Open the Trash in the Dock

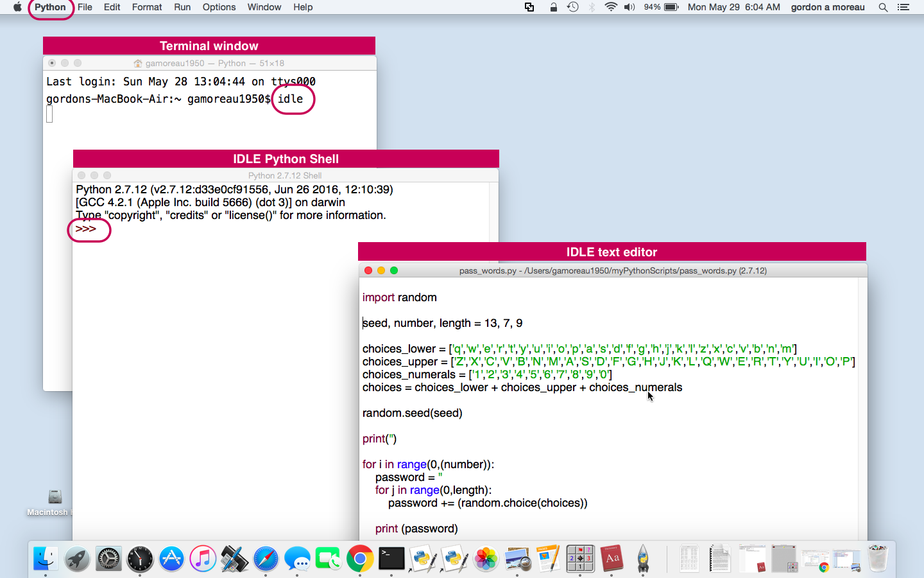pyautogui.click(x=878, y=559)
